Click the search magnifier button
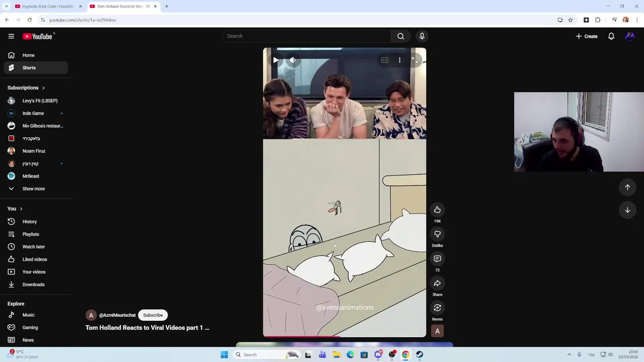Screen dimensions: 644x362 tap(400, 36)
